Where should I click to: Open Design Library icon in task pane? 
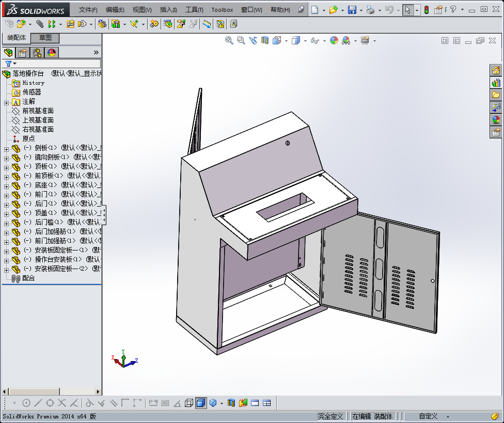click(496, 83)
